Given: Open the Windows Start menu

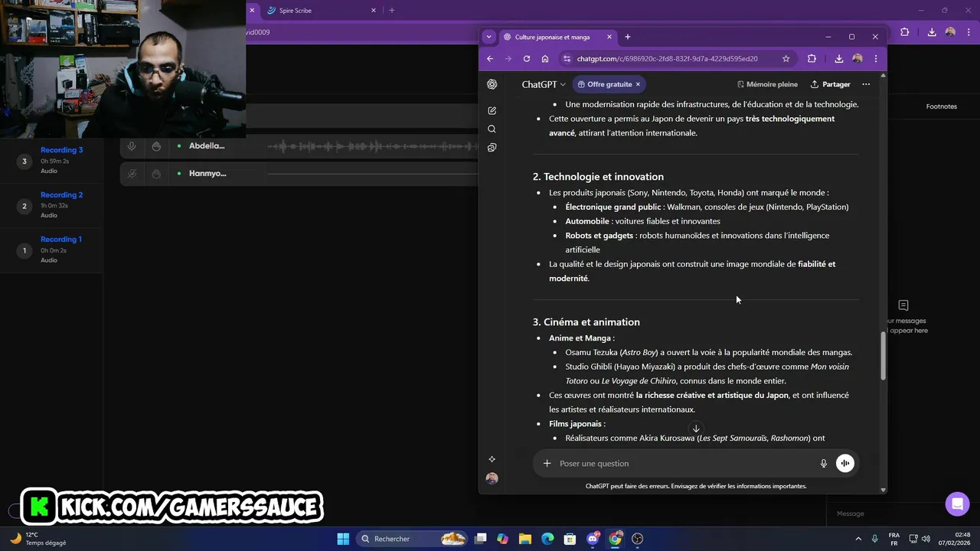Looking at the screenshot, I should pyautogui.click(x=343, y=539).
